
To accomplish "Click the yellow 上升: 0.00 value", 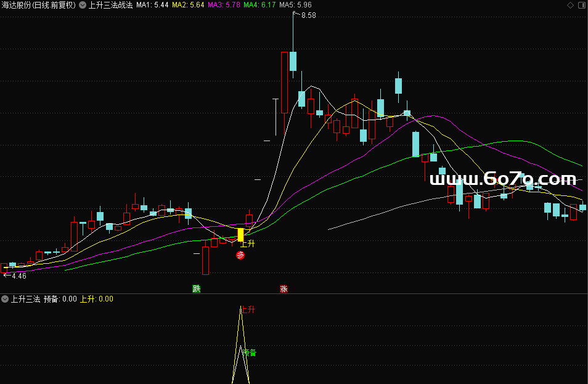I will pos(97,299).
